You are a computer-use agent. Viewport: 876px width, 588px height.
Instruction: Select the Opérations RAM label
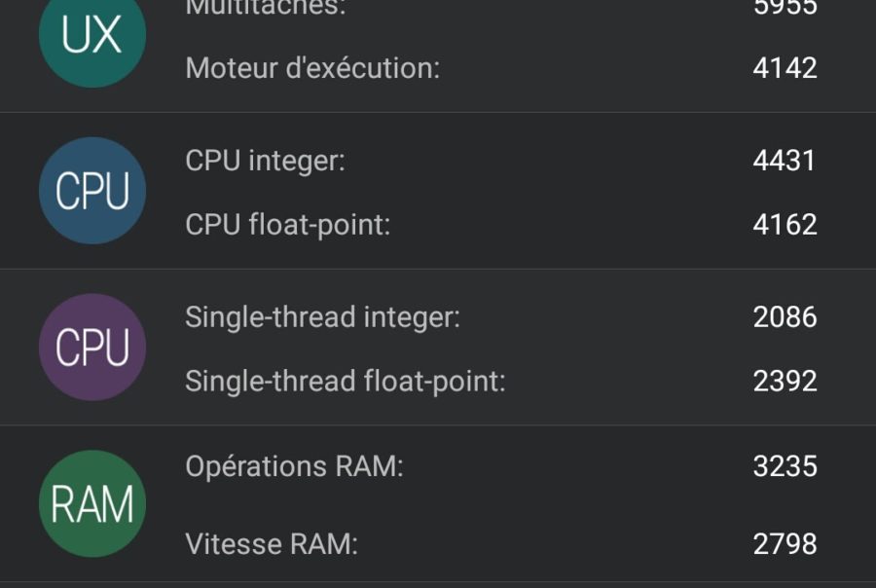294,466
